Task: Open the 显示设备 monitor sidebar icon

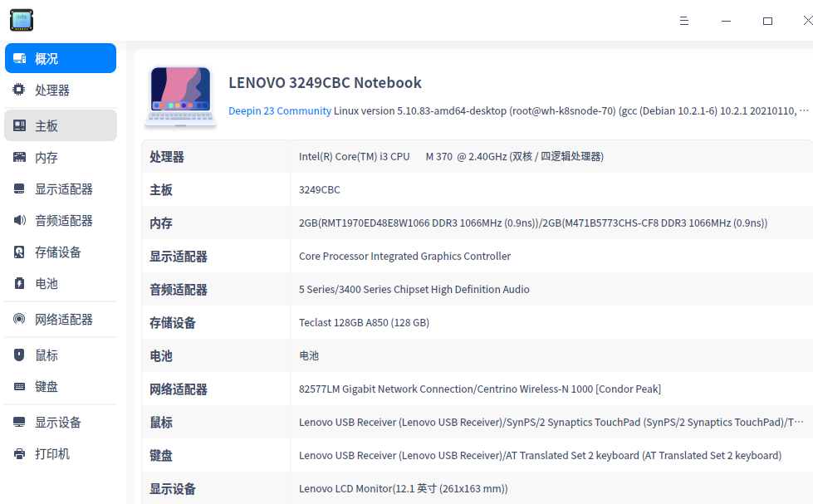Action: coord(19,422)
